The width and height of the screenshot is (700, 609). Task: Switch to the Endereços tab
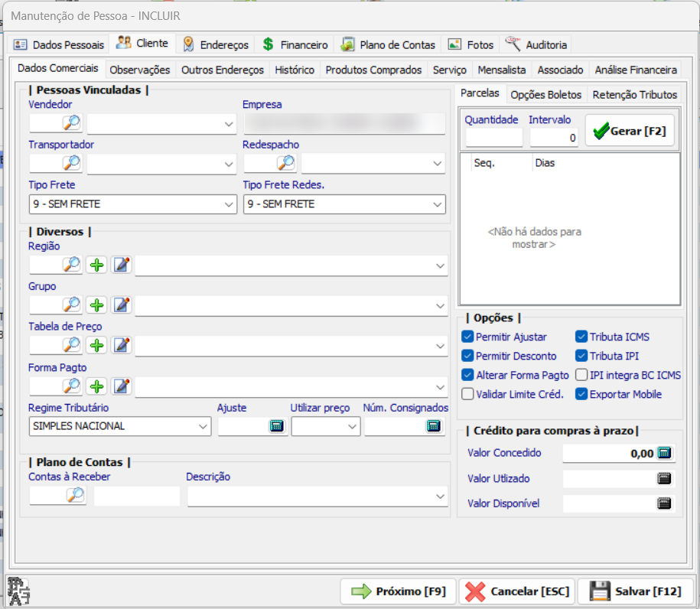pos(216,44)
